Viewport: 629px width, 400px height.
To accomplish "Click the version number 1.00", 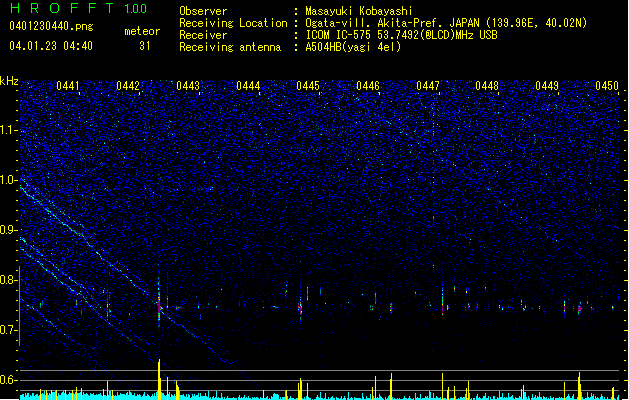I will pyautogui.click(x=135, y=9).
